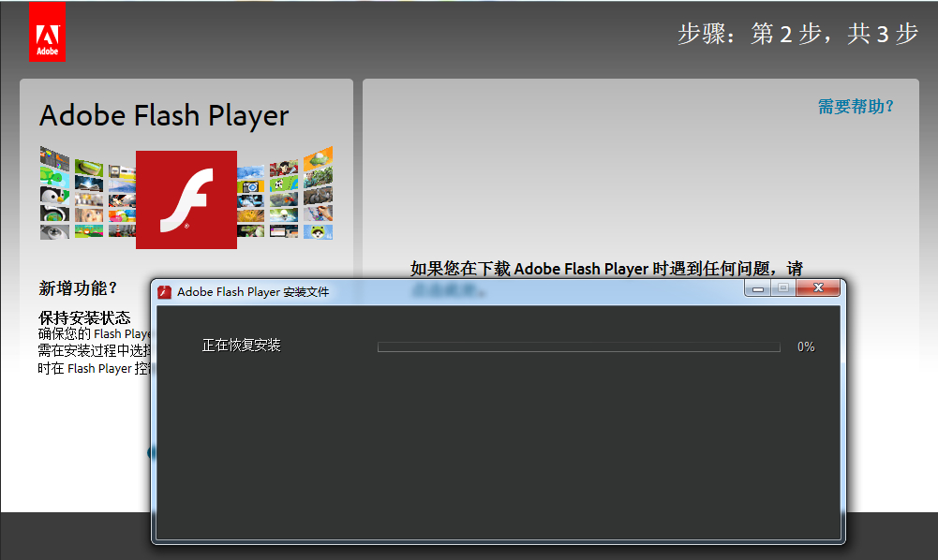Click the disabled maximize button of installer
938x560 pixels.
pos(783,288)
